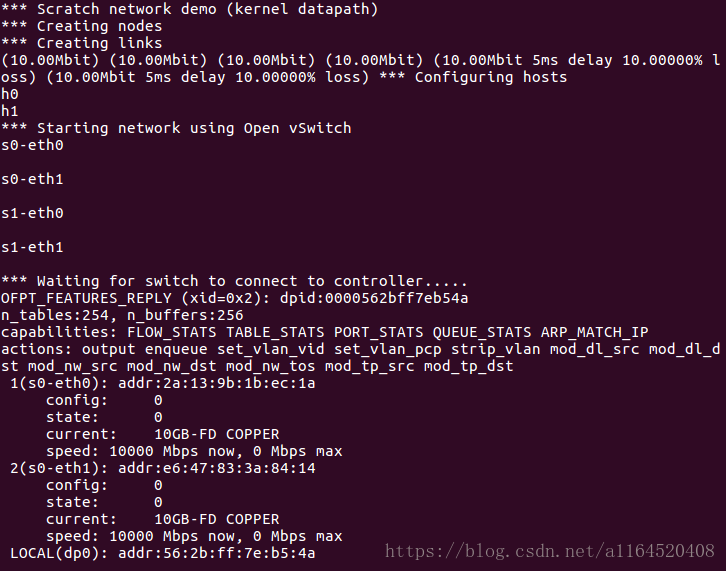Click the h0 host line
Image resolution: width=726 pixels, height=571 pixels.
tap(10, 94)
